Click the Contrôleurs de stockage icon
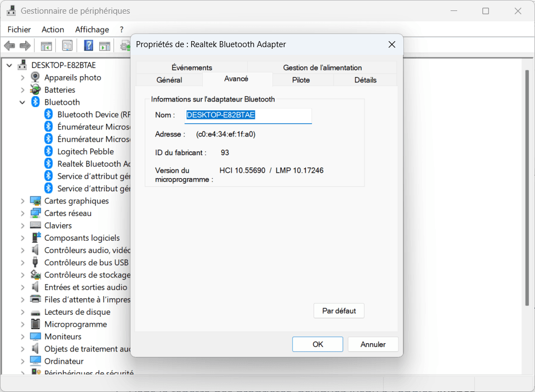This screenshot has height=392, width=535. (36, 274)
